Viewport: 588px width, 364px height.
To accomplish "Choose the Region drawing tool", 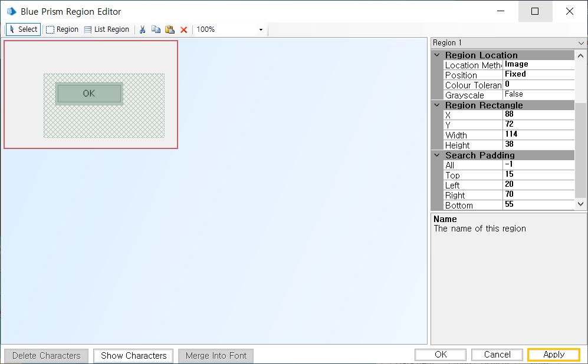I will 63,29.
